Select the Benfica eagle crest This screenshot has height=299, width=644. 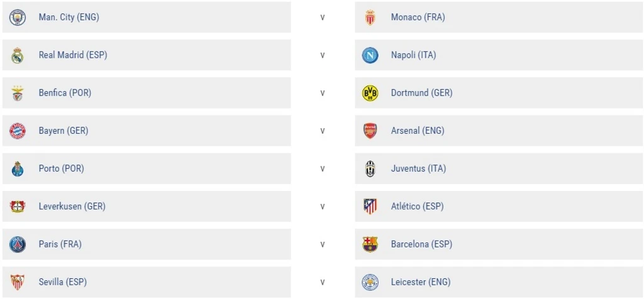coord(18,93)
